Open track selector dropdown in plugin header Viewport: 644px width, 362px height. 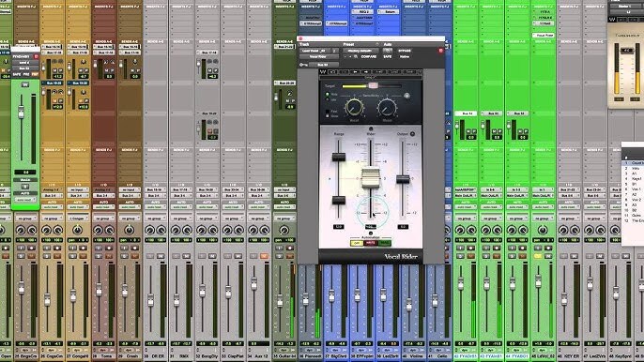315,51
